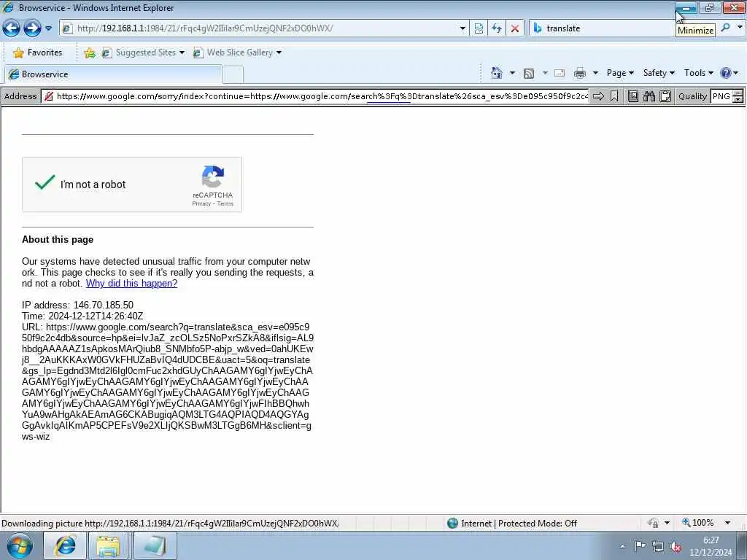Click the Quality PNG selector field
Screen dimensions: 747x560
(721, 97)
